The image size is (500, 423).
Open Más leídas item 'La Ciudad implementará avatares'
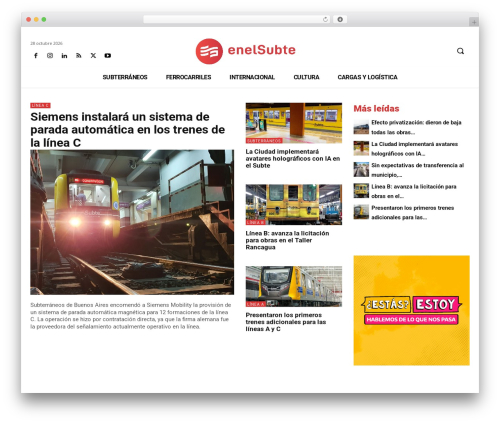coord(415,149)
